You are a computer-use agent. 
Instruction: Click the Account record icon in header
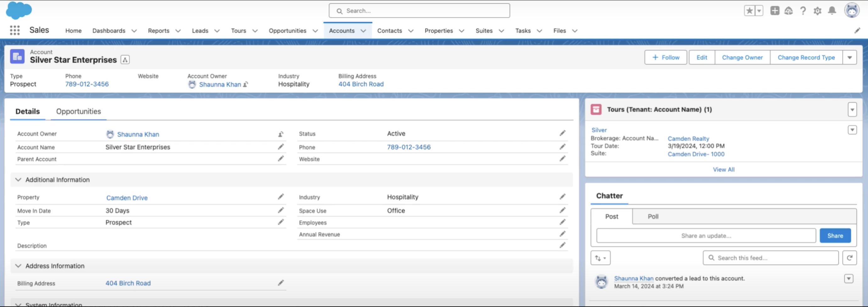[17, 57]
